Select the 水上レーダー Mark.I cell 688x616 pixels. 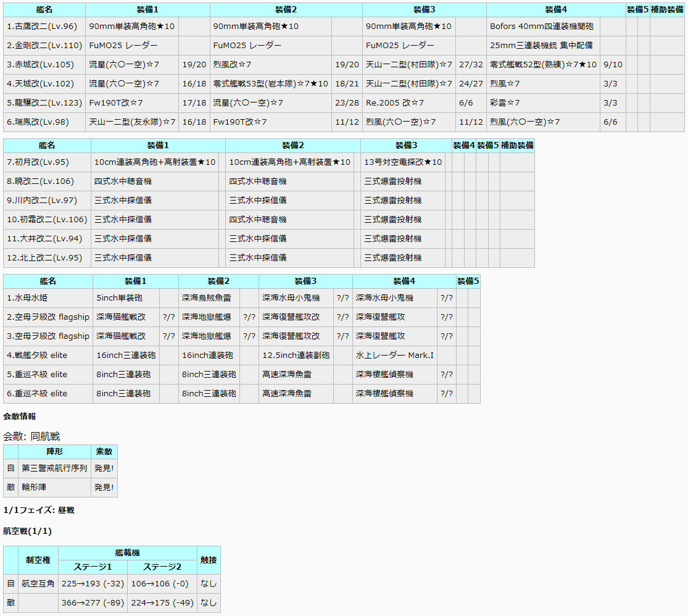pyautogui.click(x=395, y=356)
